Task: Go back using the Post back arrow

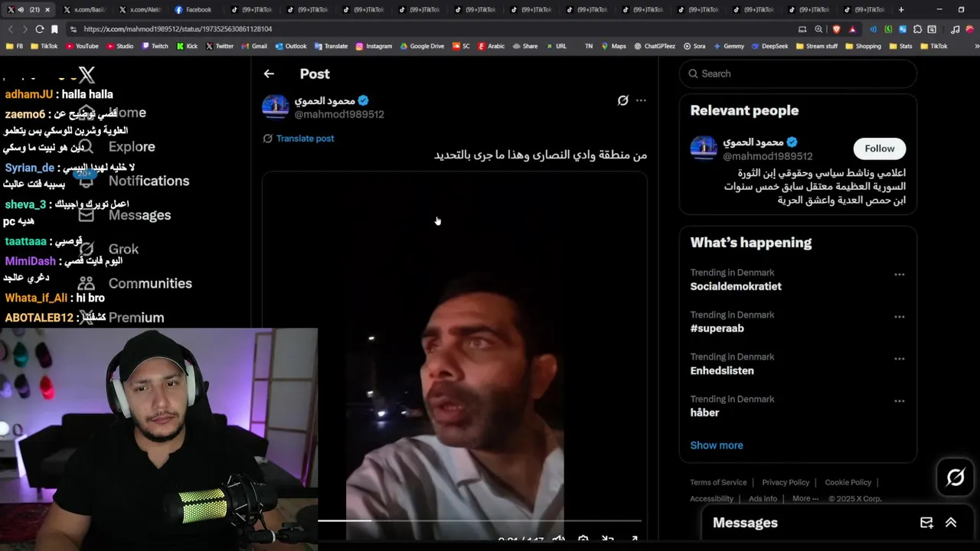Action: [x=269, y=73]
